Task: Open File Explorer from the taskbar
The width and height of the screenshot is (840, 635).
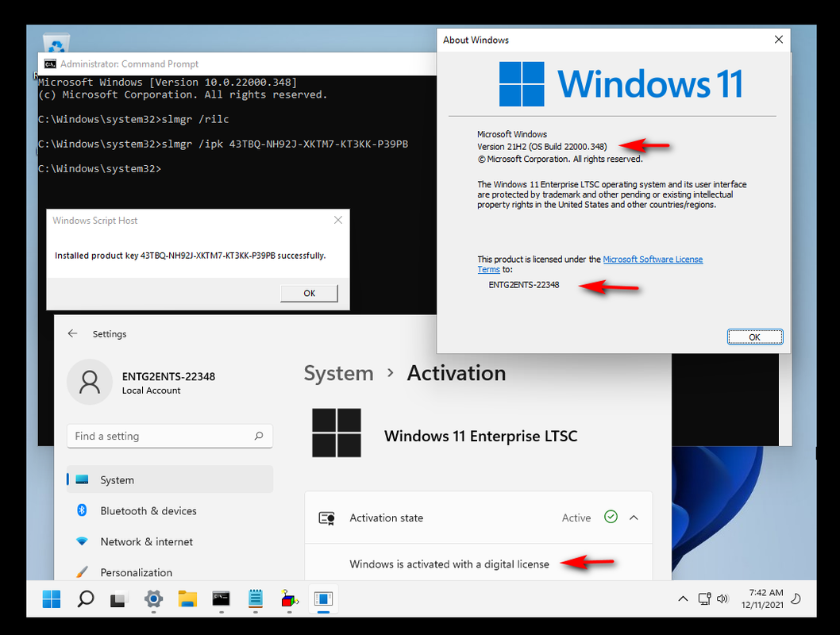Action: (187, 598)
